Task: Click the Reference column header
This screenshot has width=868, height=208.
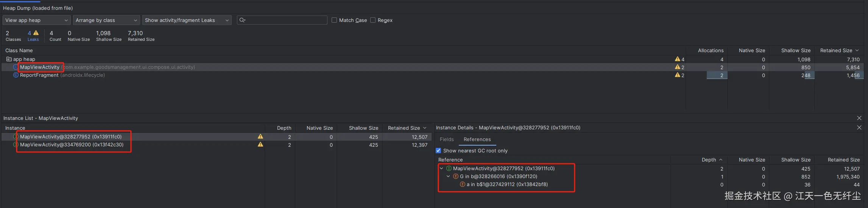Action: click(x=450, y=160)
